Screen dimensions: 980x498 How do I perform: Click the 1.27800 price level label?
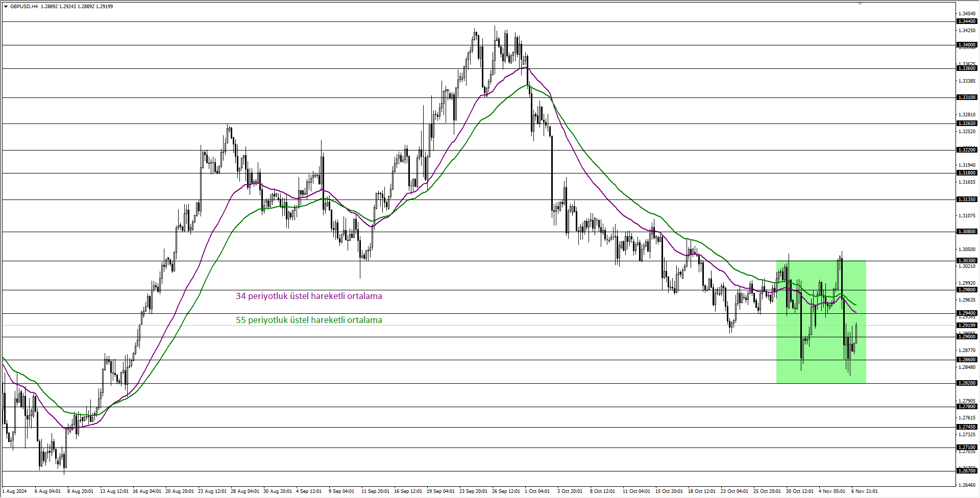(967, 407)
